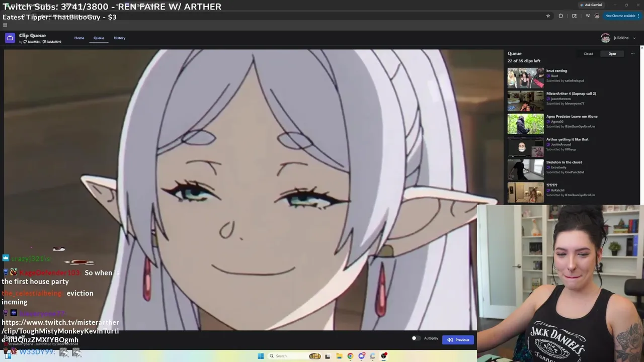Click '22 of 35 clips left' text

[524, 61]
